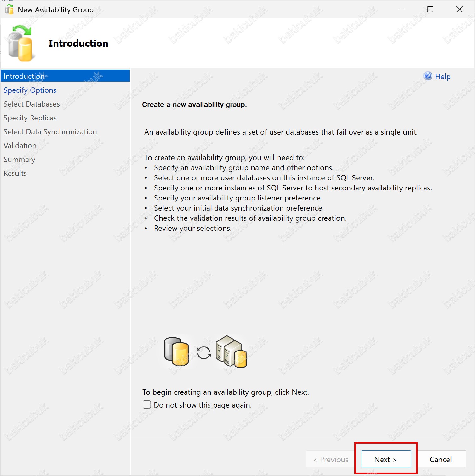Cancel the availability group wizard

tap(440, 459)
